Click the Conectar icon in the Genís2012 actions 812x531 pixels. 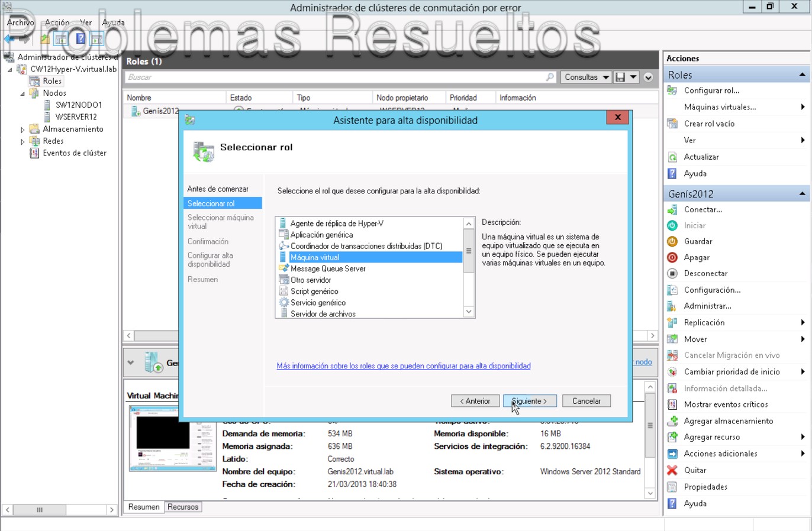672,209
